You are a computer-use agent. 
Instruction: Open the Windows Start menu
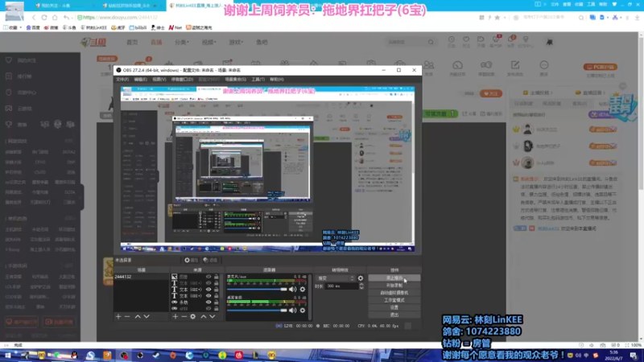(x=7, y=355)
